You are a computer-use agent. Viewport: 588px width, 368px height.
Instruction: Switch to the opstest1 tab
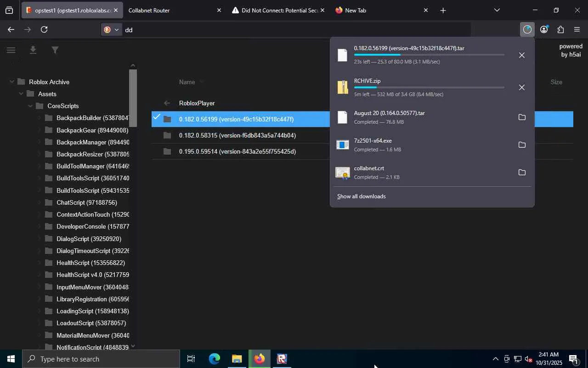[72, 10]
